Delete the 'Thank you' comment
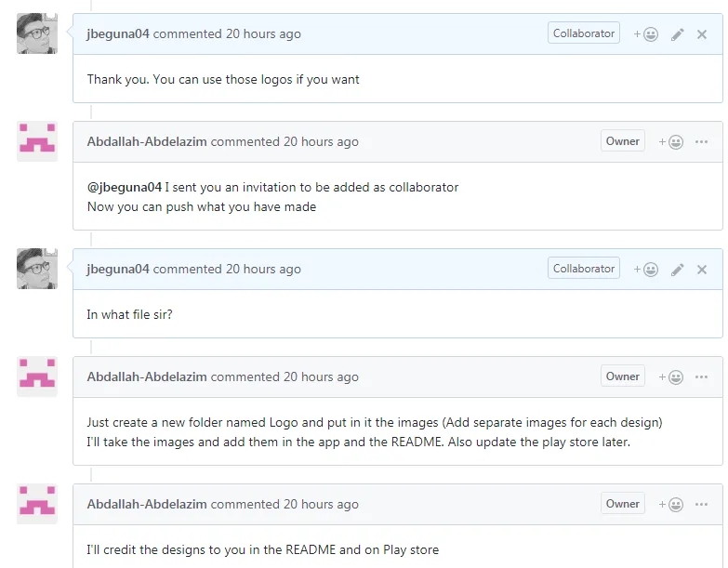Viewport: 728px width, 568px height. tap(702, 34)
